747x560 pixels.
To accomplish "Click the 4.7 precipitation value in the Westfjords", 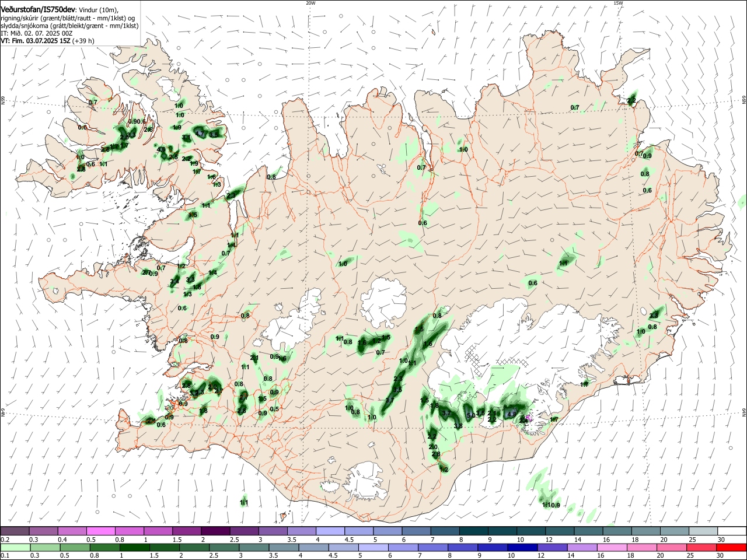I will (200, 134).
